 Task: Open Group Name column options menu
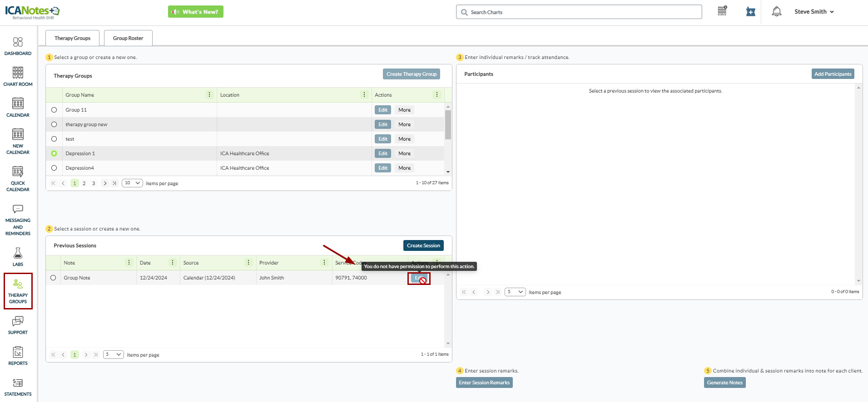tap(209, 95)
